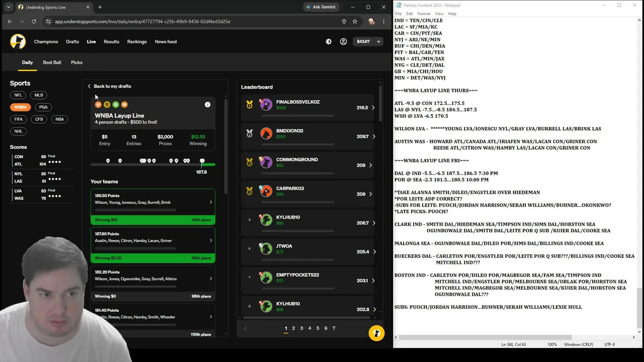Viewport: 644px width, 362px height.
Task: Close the Underdog Sports: Live tab
Action: coord(88,7)
